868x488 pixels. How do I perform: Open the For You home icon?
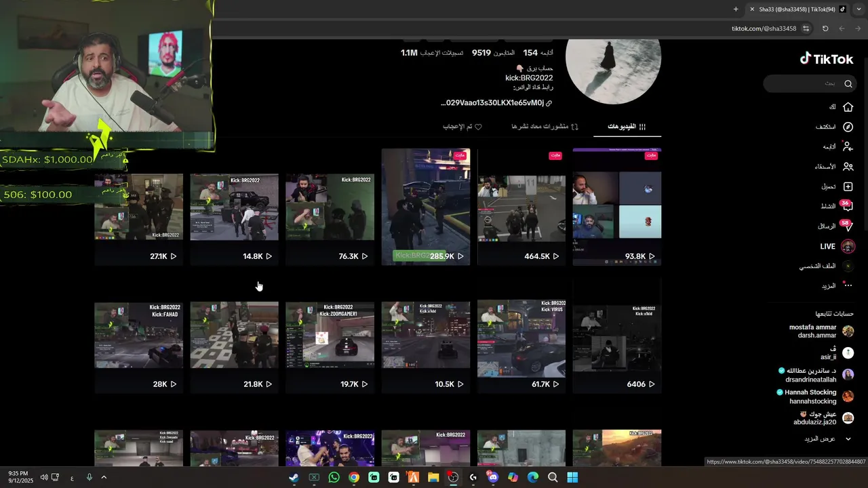tap(848, 107)
